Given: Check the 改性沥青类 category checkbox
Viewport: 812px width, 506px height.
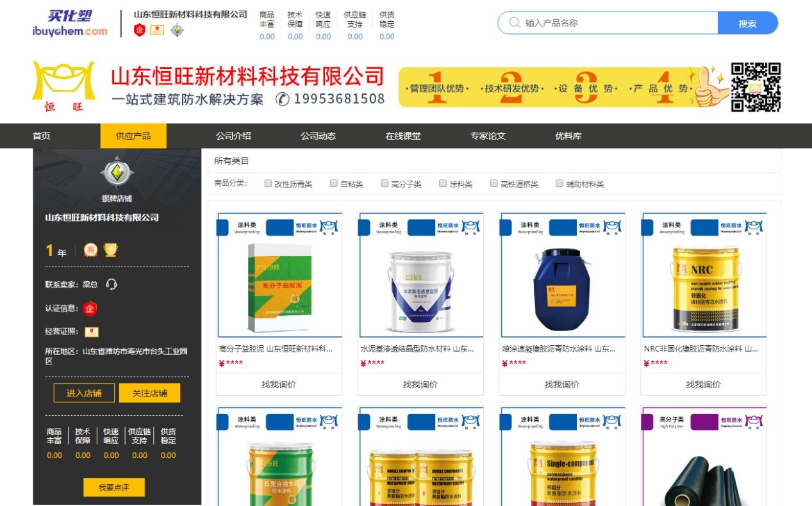Looking at the screenshot, I should pos(269,184).
